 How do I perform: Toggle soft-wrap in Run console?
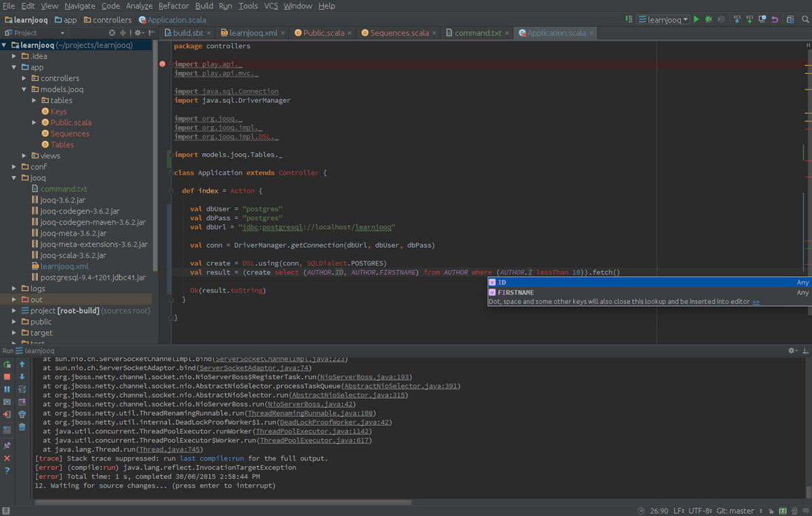point(22,389)
